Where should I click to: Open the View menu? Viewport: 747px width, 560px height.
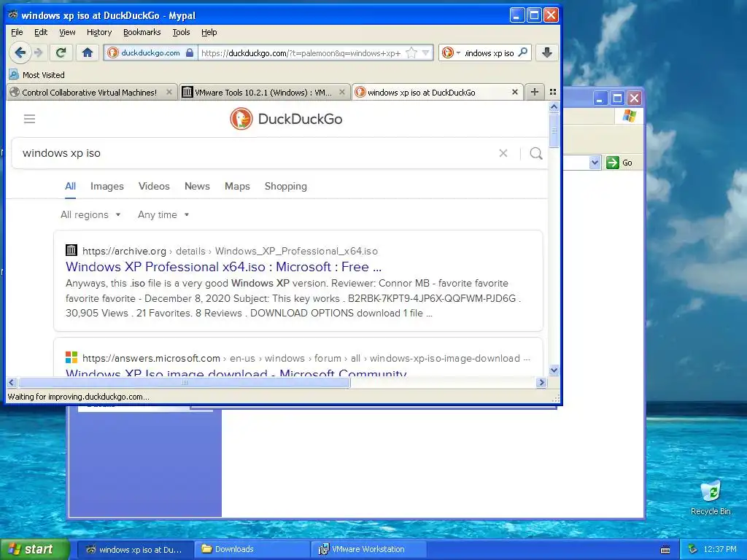pos(67,32)
